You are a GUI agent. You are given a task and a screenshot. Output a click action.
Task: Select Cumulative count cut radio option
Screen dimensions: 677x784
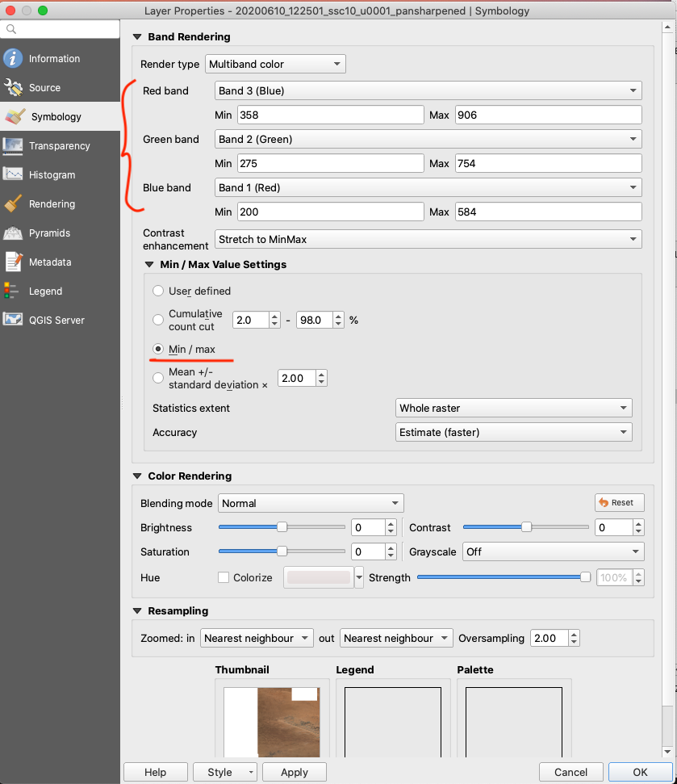click(158, 320)
